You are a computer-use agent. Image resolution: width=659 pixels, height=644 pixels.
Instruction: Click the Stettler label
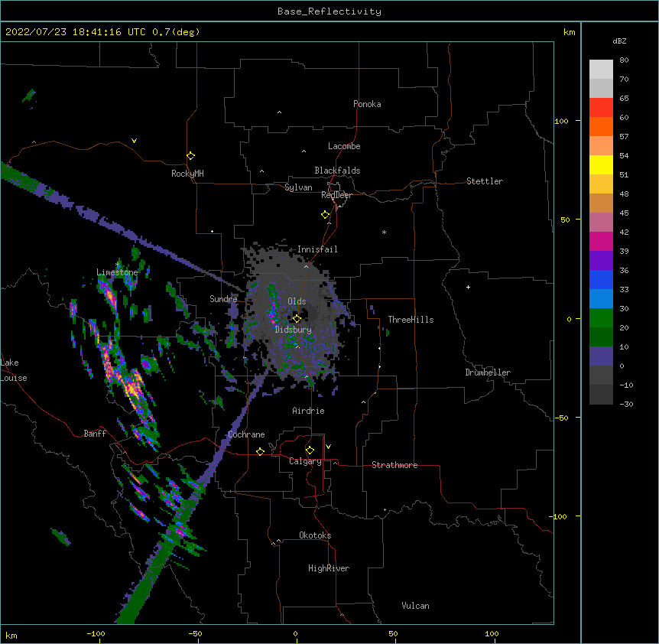(x=485, y=181)
